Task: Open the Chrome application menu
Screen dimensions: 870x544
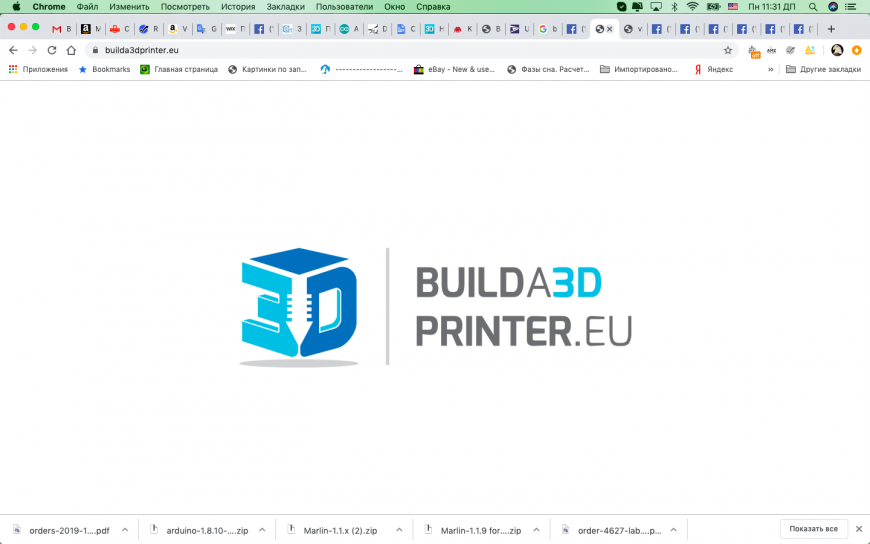Action: click(x=49, y=7)
